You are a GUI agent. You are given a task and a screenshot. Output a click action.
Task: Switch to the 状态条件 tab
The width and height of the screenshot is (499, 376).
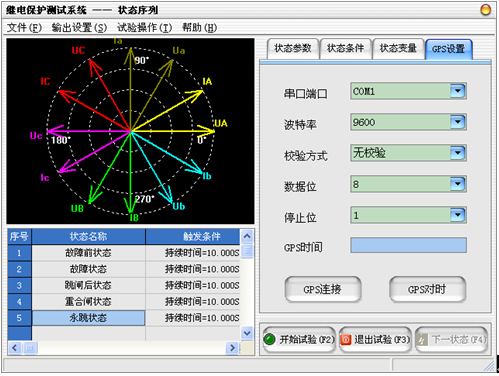(345, 49)
